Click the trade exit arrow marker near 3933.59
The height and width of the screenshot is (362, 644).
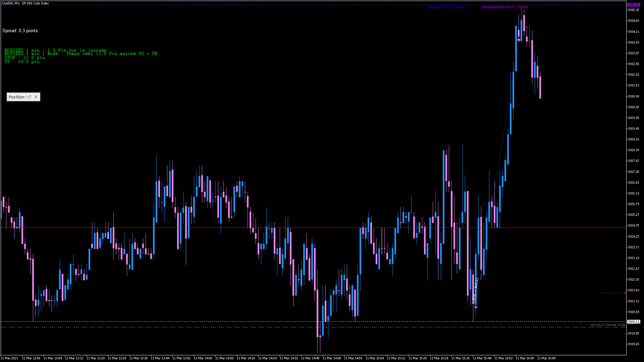[519, 40]
